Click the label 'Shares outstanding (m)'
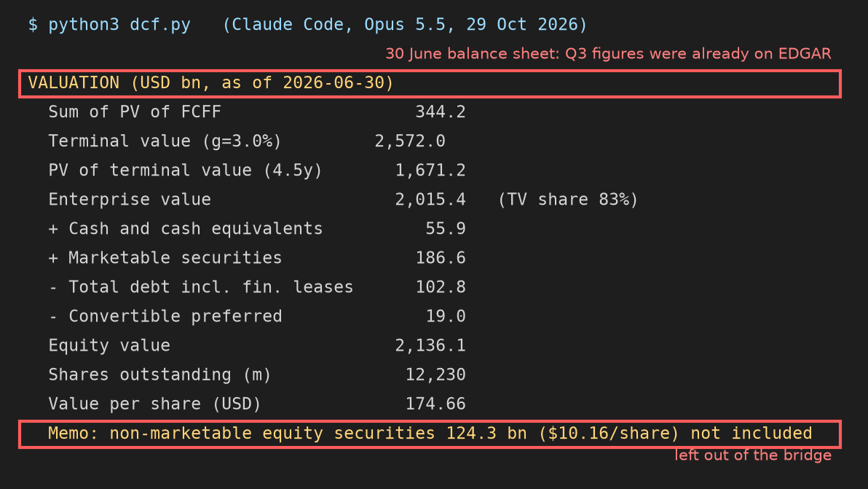Viewport: 868px width, 489px height. point(160,375)
